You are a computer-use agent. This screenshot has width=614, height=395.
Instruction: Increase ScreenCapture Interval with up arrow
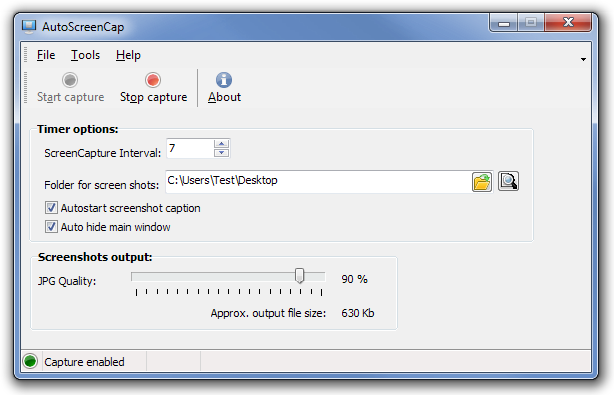pyautogui.click(x=222, y=144)
